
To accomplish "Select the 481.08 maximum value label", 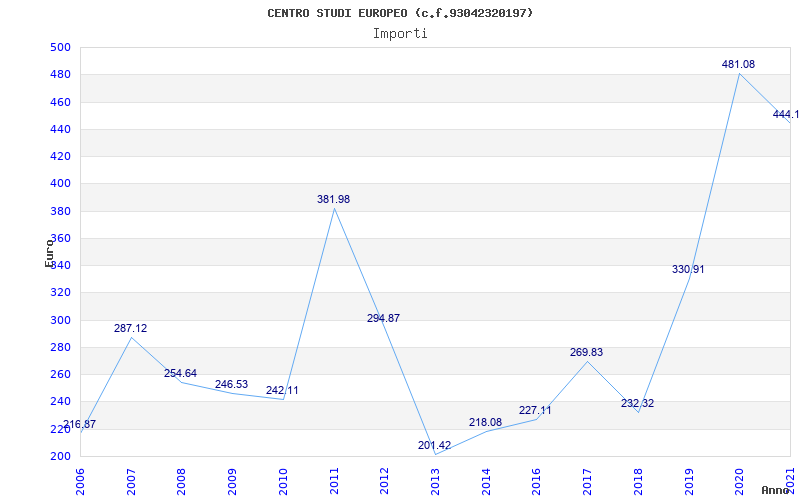I will pyautogui.click(x=738, y=64).
